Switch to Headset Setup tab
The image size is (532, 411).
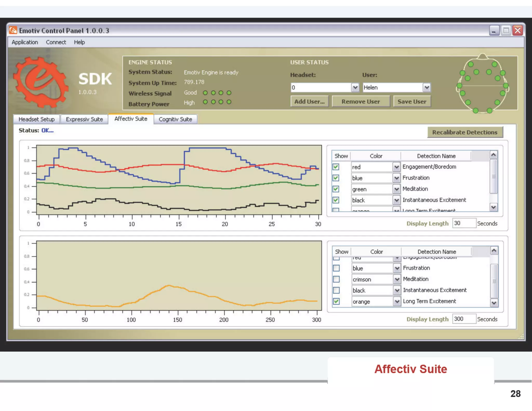37,119
